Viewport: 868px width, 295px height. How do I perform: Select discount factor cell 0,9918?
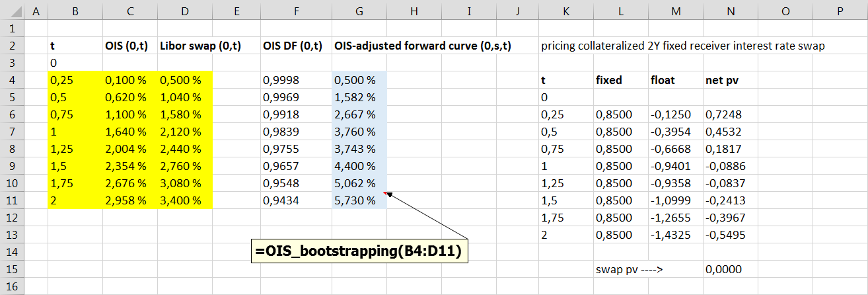(295, 114)
